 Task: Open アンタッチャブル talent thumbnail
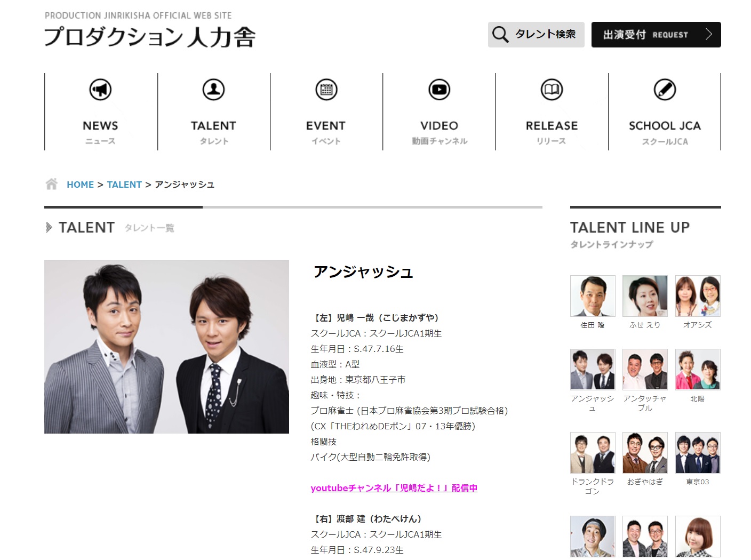pyautogui.click(x=645, y=370)
